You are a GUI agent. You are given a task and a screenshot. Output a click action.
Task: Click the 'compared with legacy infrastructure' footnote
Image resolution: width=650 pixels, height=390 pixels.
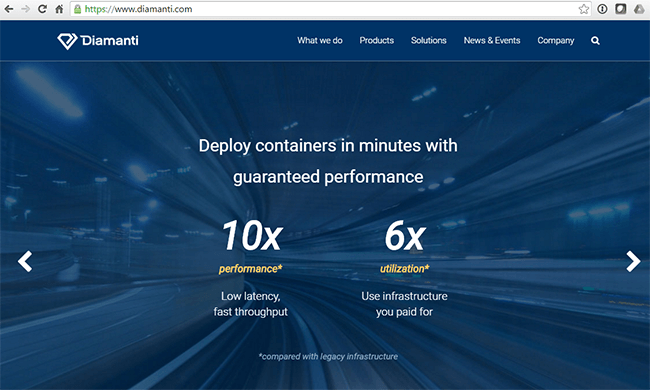[328, 356]
